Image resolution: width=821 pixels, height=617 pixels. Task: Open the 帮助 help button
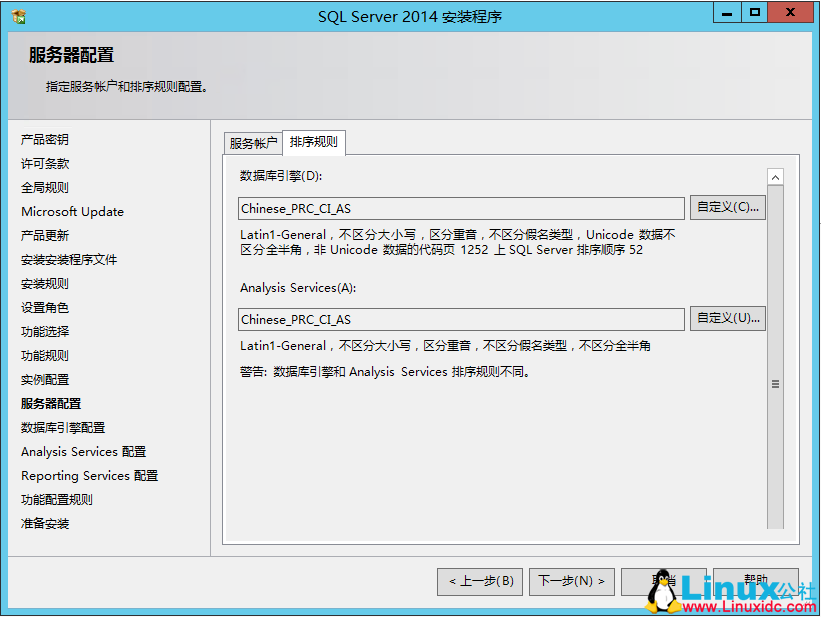756,581
